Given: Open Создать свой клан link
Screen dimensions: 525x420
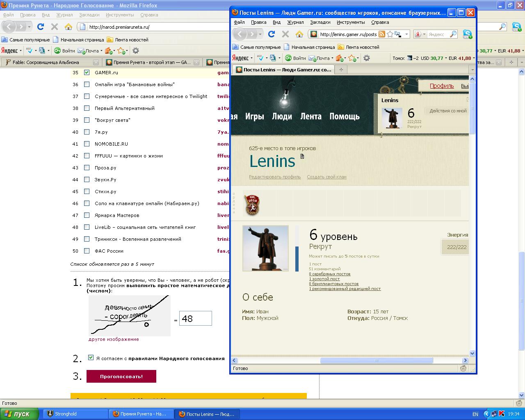Looking at the screenshot, I should pyautogui.click(x=326, y=177).
